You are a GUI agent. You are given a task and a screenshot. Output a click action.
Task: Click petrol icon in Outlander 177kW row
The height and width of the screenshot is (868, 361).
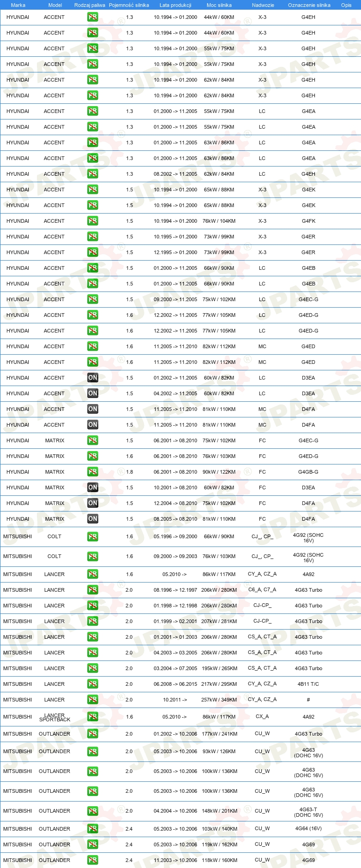92,734
